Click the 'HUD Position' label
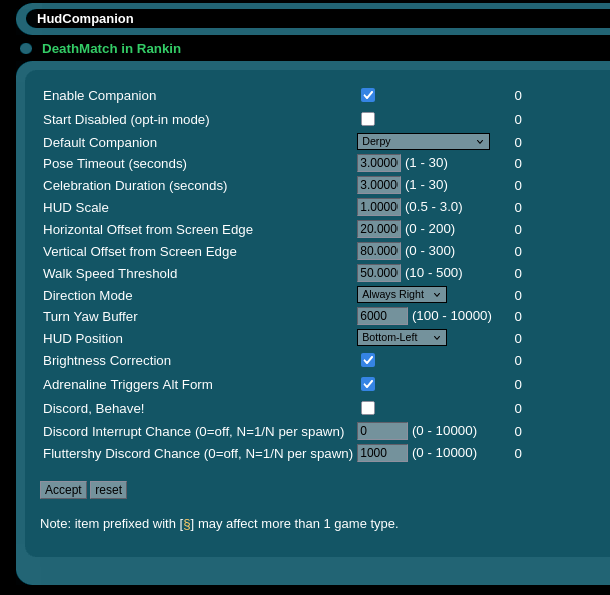The height and width of the screenshot is (595, 610). tap(83, 339)
